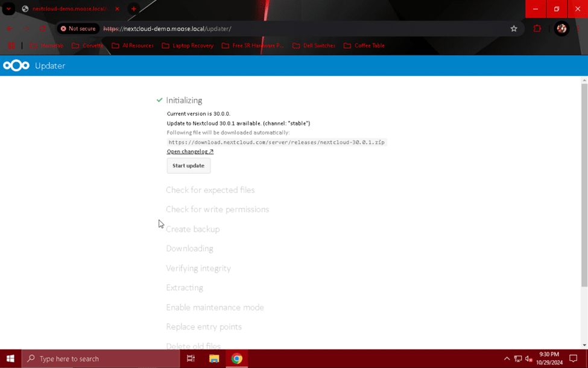Click the taskbar search box

(101, 358)
